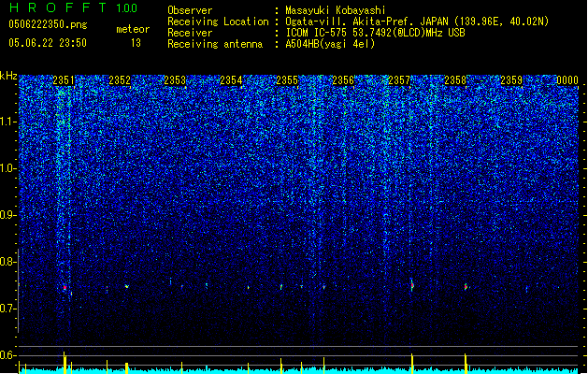This screenshot has height=374, width=588.
Task: Click the 0.6 kHz axis label
Action: (x=7, y=355)
